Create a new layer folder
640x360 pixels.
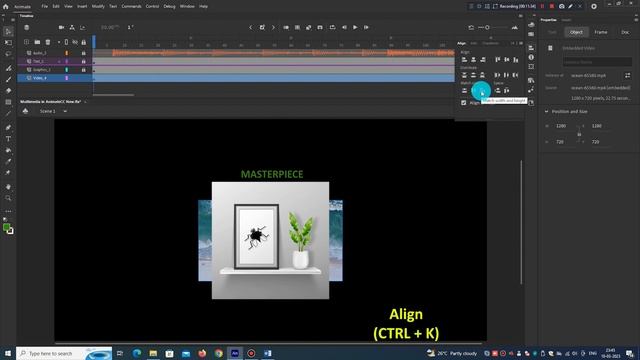click(37, 42)
